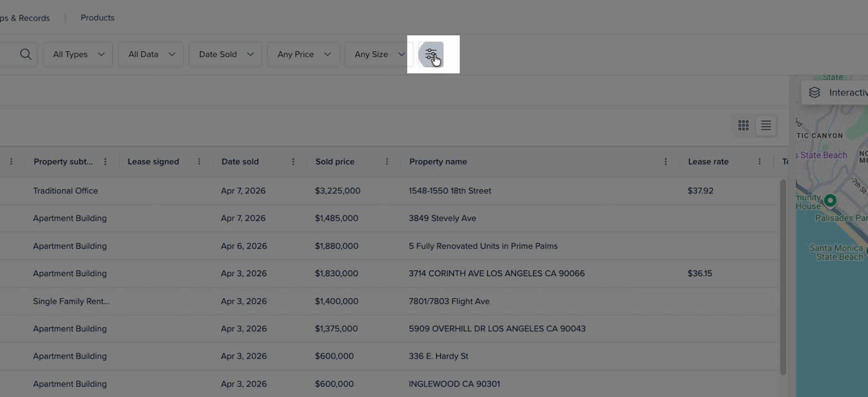Open Sold price column options menu

point(387,162)
